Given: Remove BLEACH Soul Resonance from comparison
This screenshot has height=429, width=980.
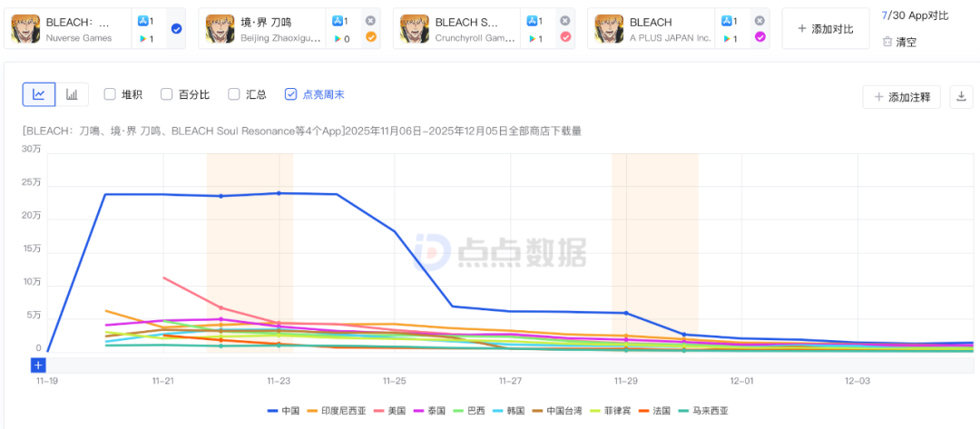Looking at the screenshot, I should 565,20.
